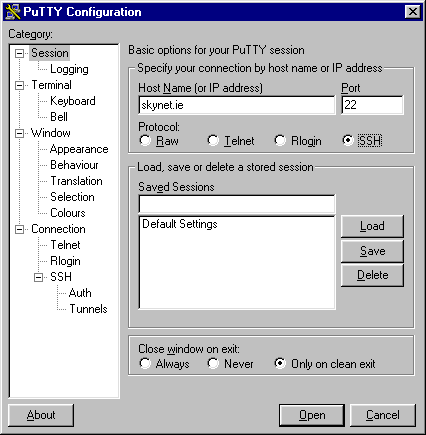Viewport: 426px width, 435px height.
Task: Select the Auth category under SSH
Action: click(80, 293)
